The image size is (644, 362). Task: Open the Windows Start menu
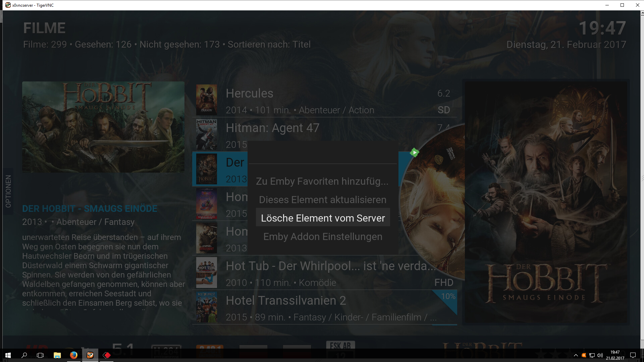point(8,355)
